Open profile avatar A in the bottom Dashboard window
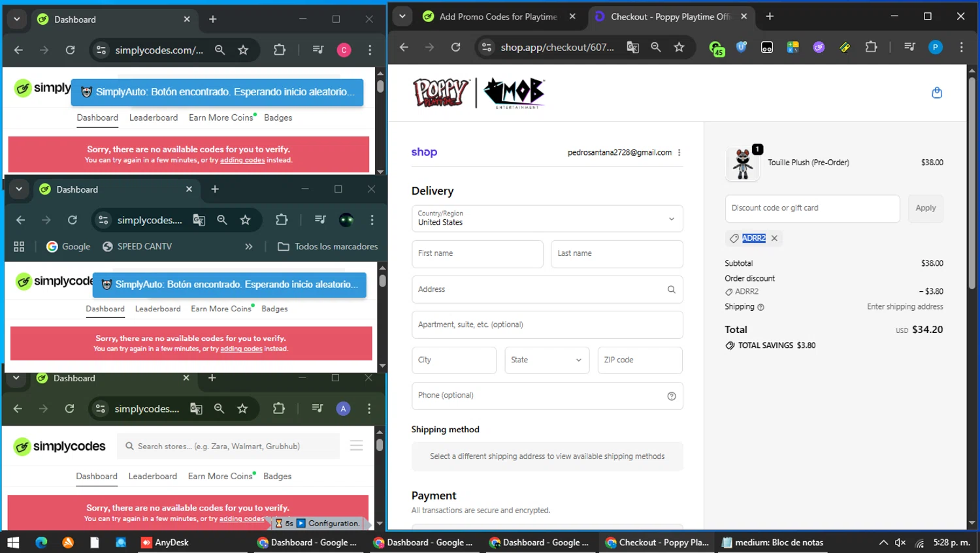The image size is (980, 553). pyautogui.click(x=343, y=409)
